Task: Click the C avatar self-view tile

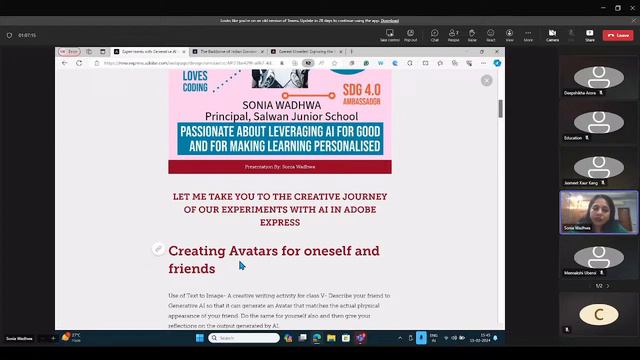Action: pyautogui.click(x=598, y=314)
